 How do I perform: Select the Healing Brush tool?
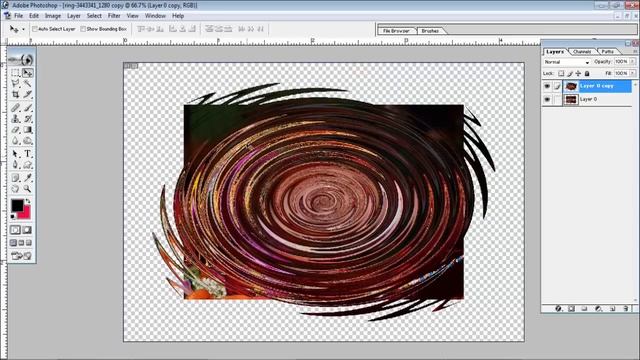coord(16,108)
